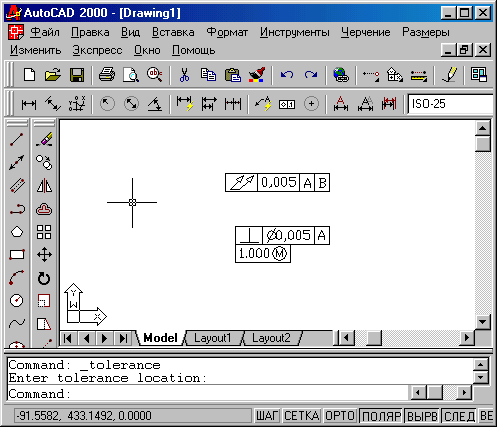This screenshot has width=497, height=427.
Task: Click the Tolerance tool icon
Action: coord(287,104)
